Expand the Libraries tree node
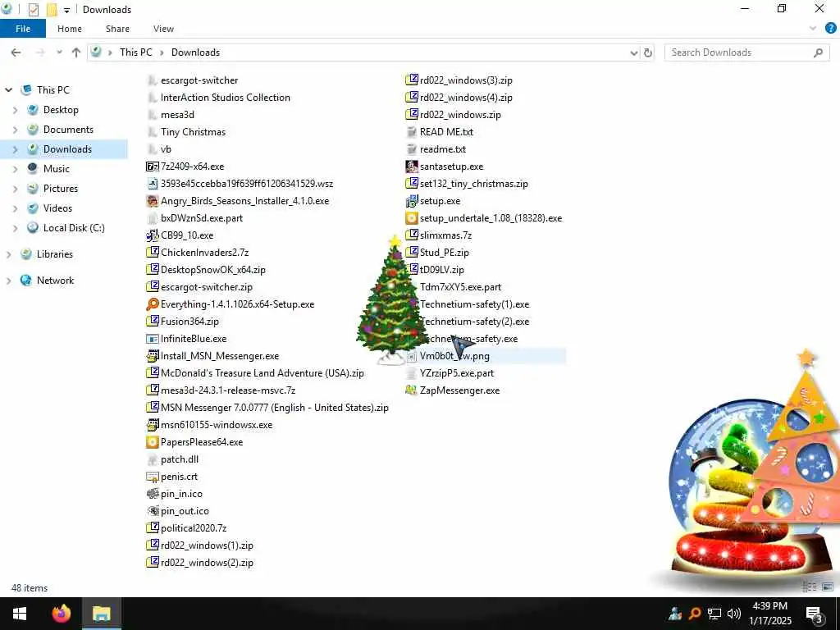This screenshot has width=840, height=630. point(8,254)
